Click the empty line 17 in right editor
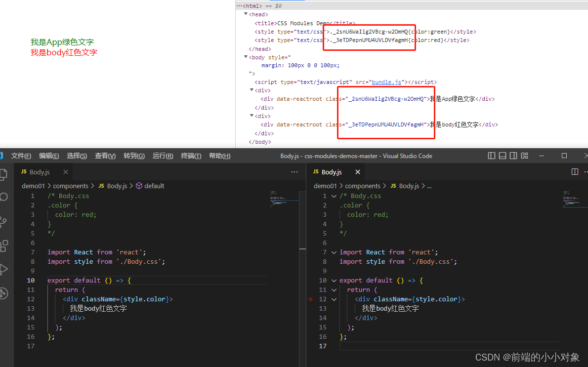This screenshot has width=588, height=367. click(449, 346)
